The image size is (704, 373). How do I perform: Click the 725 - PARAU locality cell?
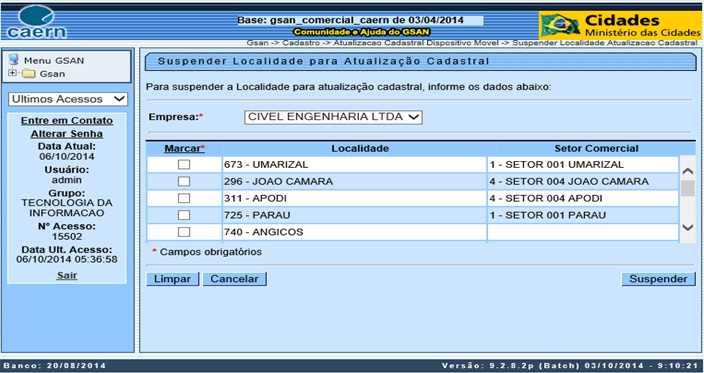(x=354, y=215)
